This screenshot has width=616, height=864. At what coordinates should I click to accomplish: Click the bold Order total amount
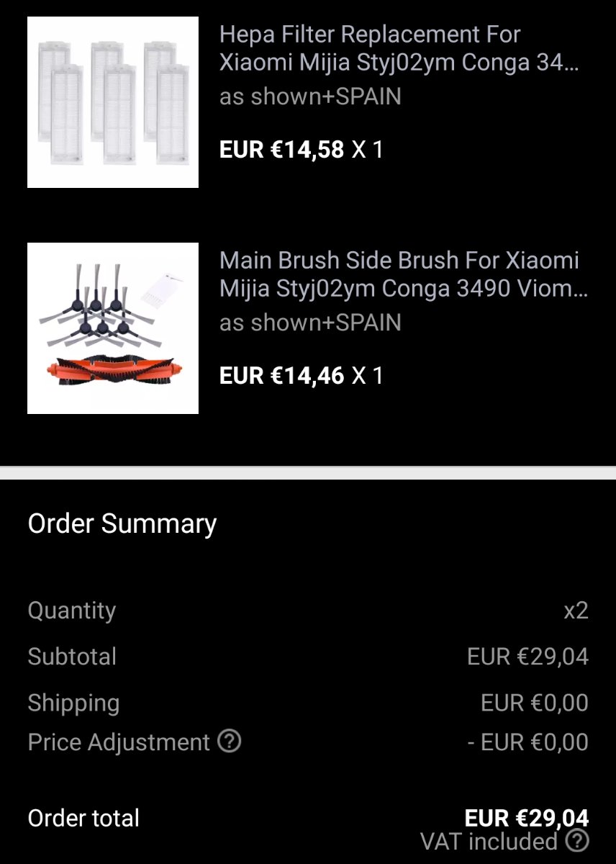tap(526, 818)
